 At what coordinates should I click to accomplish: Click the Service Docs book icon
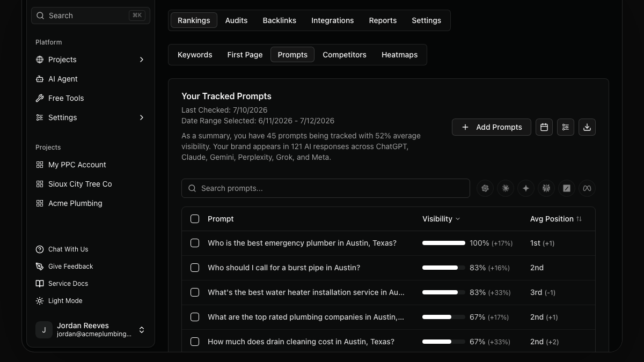40,284
